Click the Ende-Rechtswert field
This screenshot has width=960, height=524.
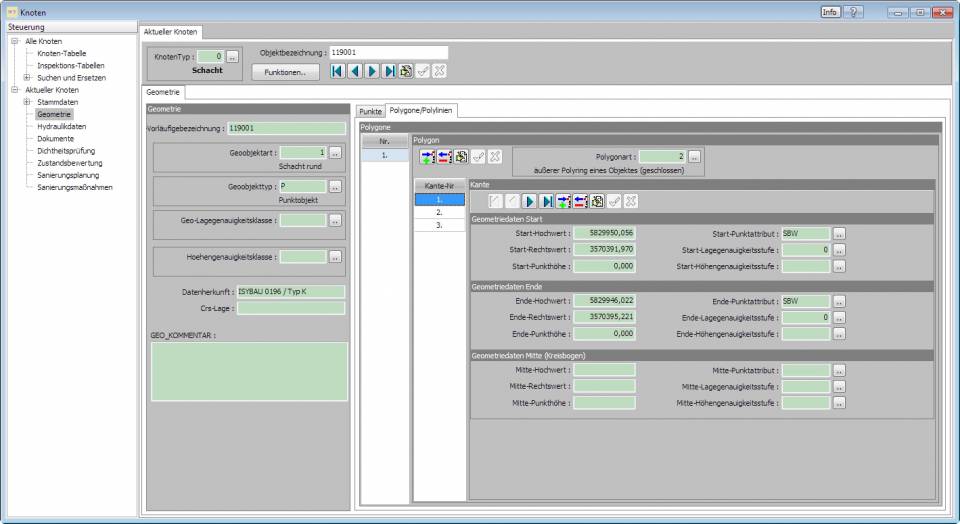click(604, 317)
